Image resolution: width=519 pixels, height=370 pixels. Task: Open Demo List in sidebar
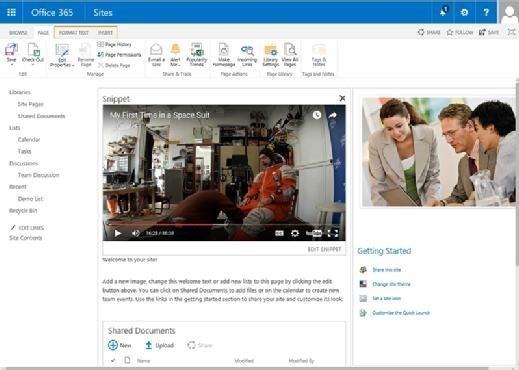pos(30,199)
